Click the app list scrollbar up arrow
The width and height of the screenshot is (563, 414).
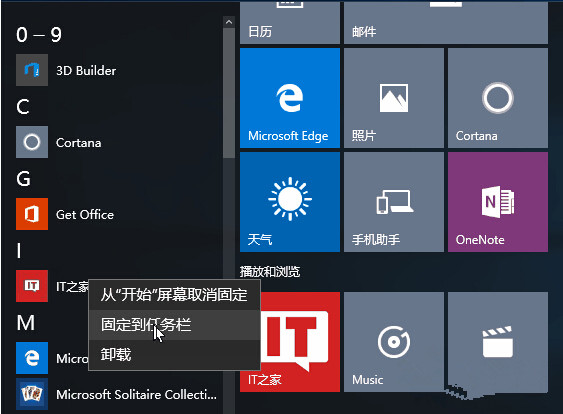[x=229, y=22]
